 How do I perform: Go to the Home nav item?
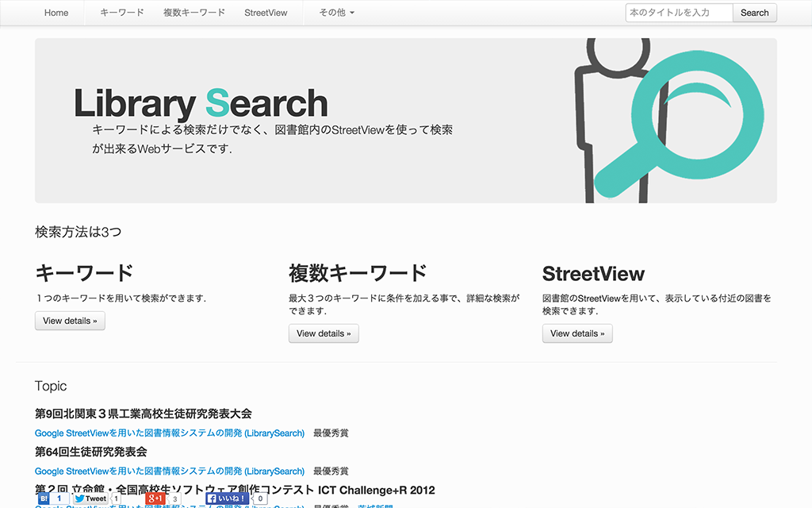pyautogui.click(x=56, y=13)
